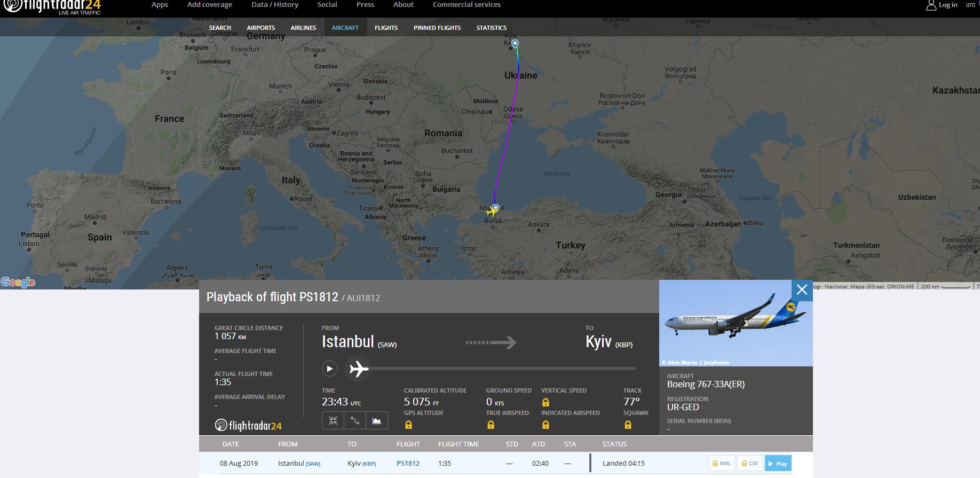This screenshot has width=980, height=478.
Task: Download the locked KML file
Action: click(722, 463)
